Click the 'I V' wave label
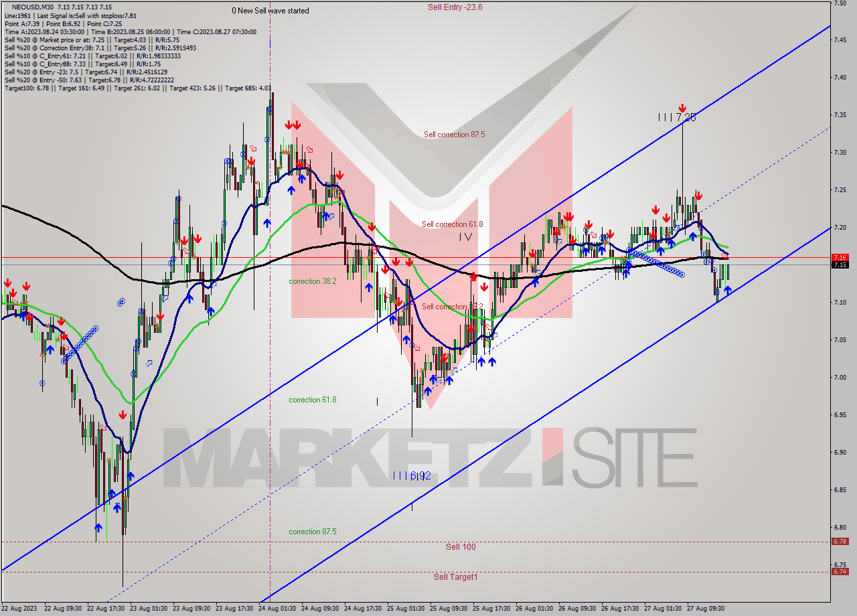857x616 pixels. coord(466,237)
